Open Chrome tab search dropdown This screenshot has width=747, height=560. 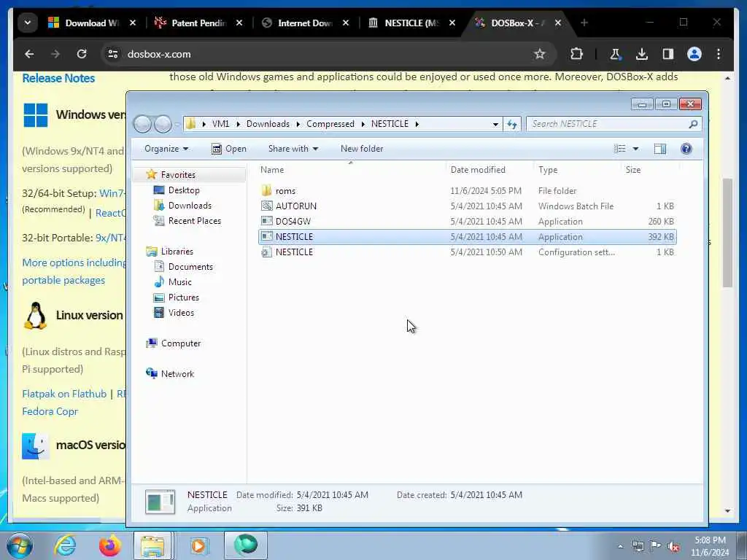click(28, 23)
